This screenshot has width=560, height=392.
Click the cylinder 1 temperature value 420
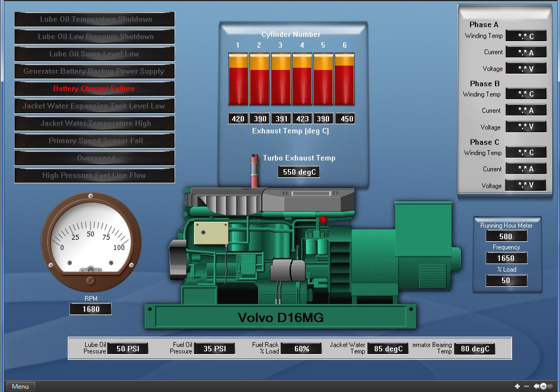(x=238, y=119)
